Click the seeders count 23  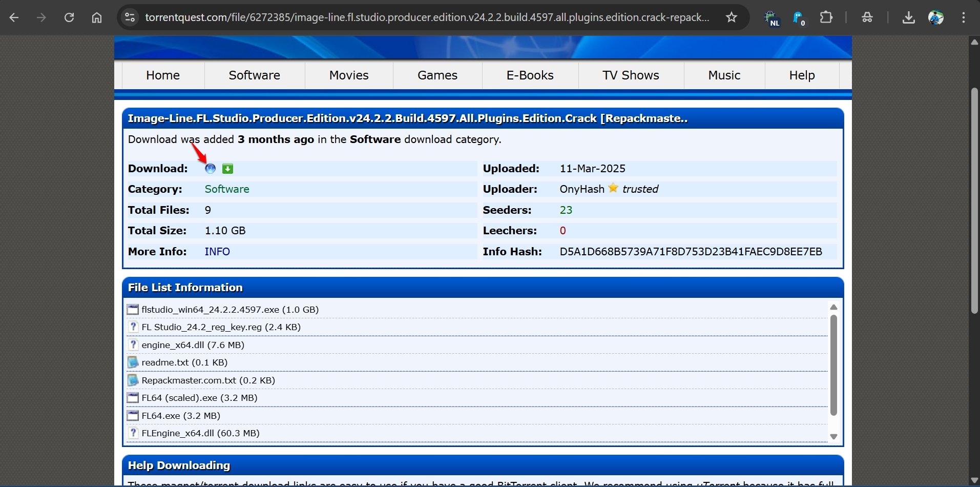[566, 210]
